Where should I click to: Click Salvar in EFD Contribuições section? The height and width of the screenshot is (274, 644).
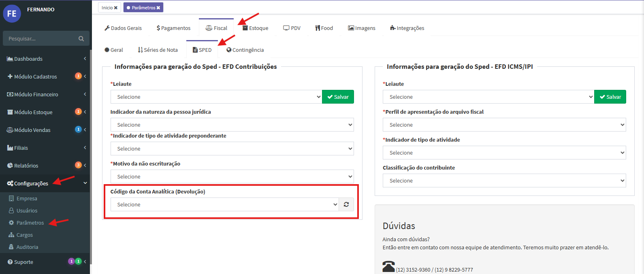coord(338,97)
